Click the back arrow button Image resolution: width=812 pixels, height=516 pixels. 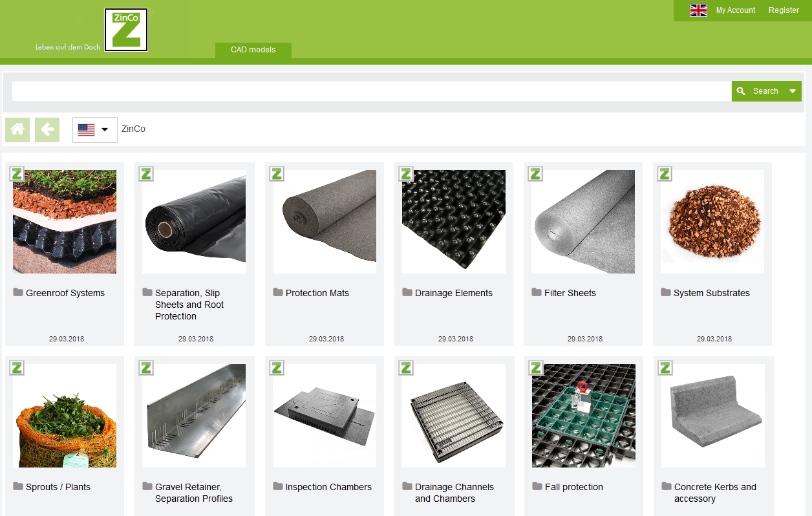click(x=47, y=129)
